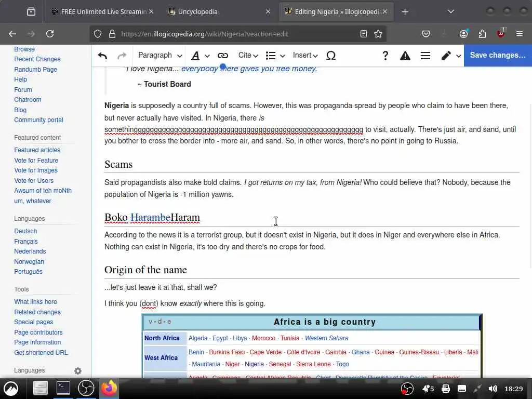Expand the list structure dropdown chevron
The height and width of the screenshot is (399, 532).
click(x=282, y=56)
